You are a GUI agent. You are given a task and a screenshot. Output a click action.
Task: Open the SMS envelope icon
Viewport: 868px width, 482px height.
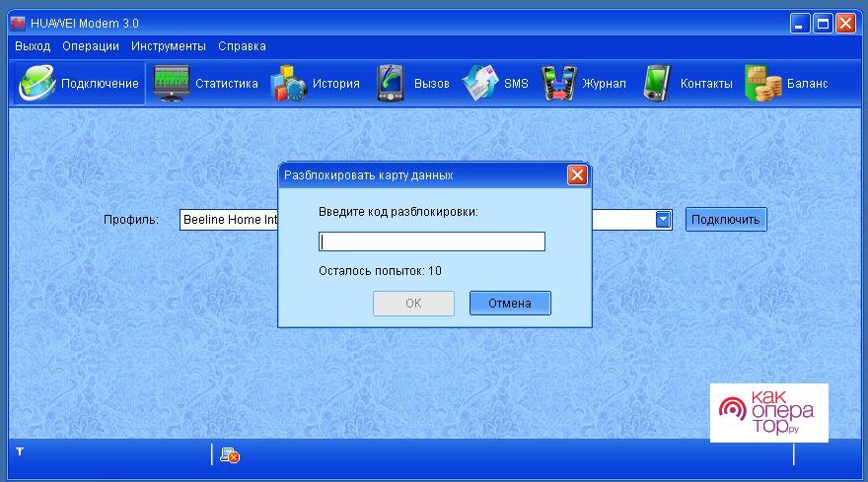479,83
